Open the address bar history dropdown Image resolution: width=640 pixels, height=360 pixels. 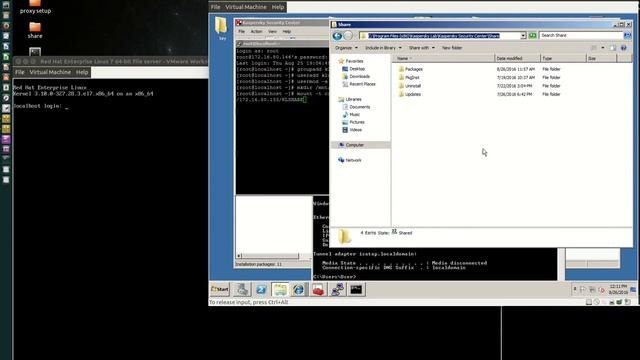[x=523, y=36]
